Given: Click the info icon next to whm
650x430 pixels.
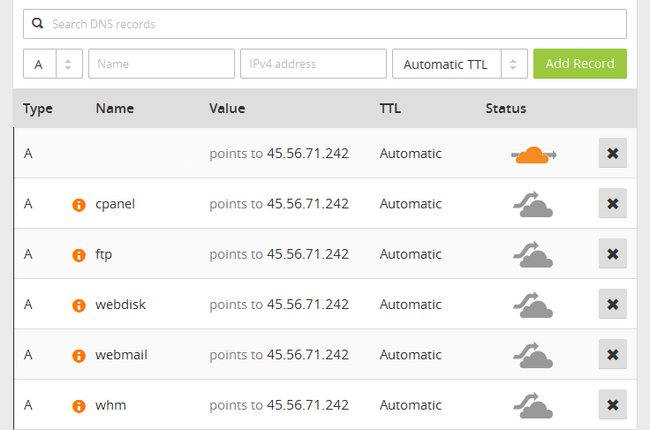Looking at the screenshot, I should 79,405.
